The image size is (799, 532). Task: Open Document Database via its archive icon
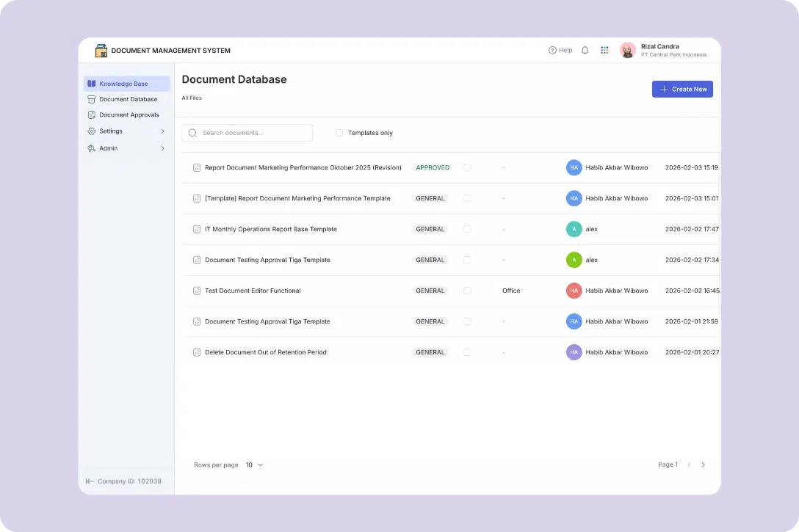pos(91,99)
